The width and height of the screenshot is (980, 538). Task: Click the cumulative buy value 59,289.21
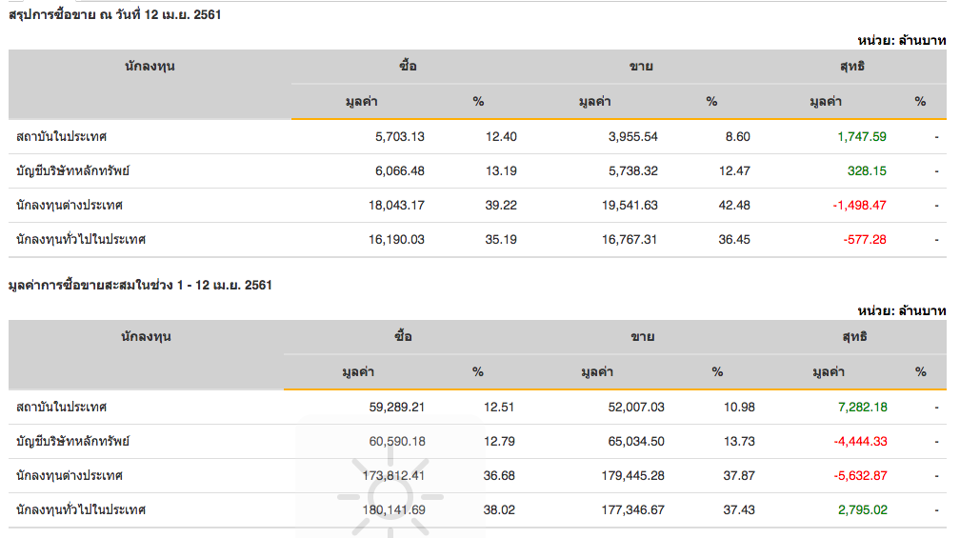[396, 407]
